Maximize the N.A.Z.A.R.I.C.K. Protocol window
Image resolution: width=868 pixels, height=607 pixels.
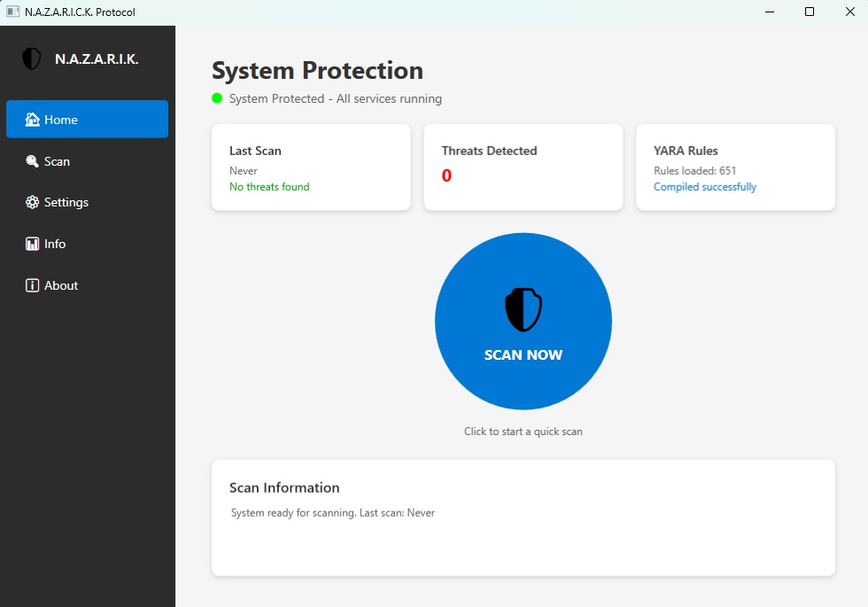click(809, 12)
